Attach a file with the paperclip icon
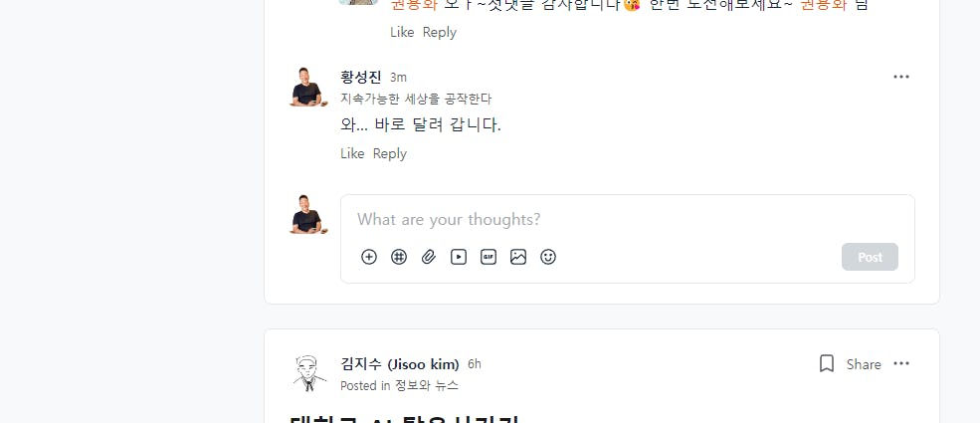This screenshot has height=423, width=980. tap(429, 257)
